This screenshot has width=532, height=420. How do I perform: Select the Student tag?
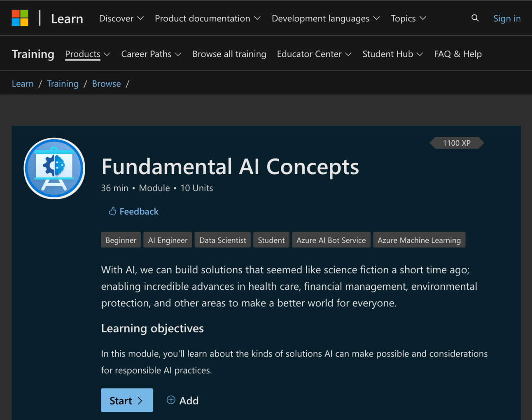tap(271, 240)
